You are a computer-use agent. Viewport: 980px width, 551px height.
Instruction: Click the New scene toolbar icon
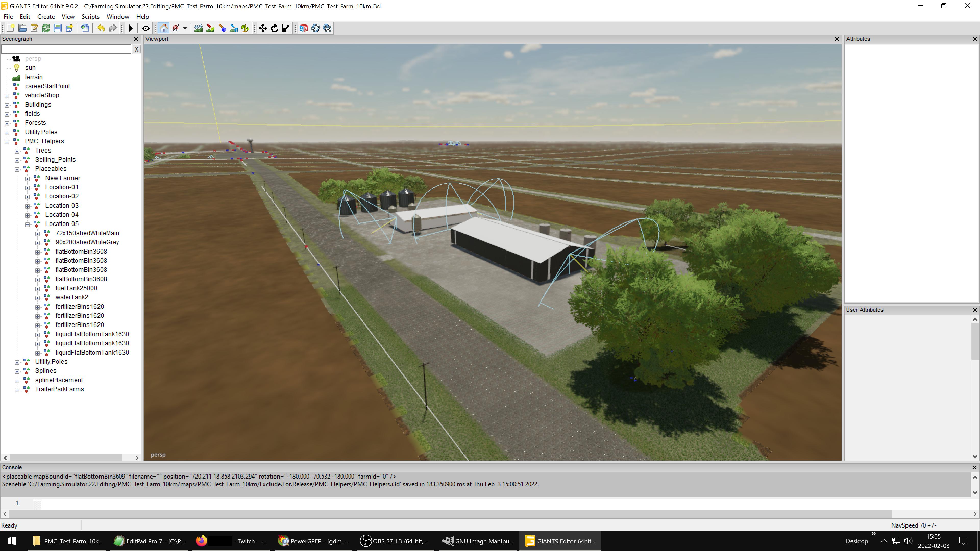click(10, 28)
